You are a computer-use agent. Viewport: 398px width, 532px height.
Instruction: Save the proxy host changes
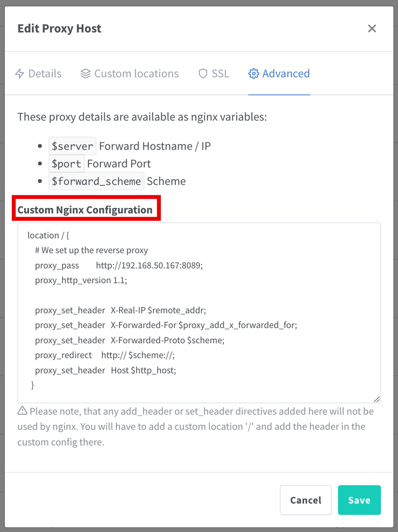click(359, 500)
